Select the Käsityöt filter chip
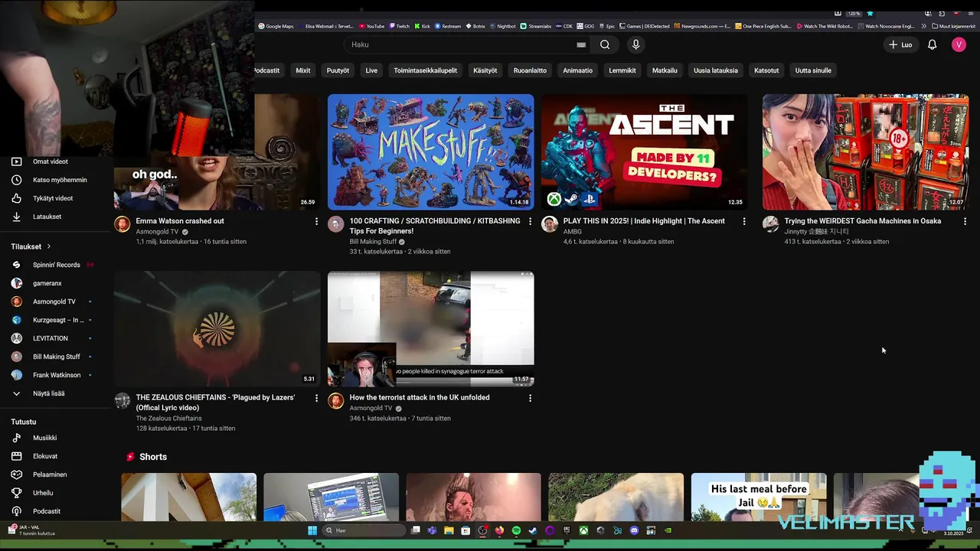Viewport: 980px width, 551px height. click(x=485, y=70)
